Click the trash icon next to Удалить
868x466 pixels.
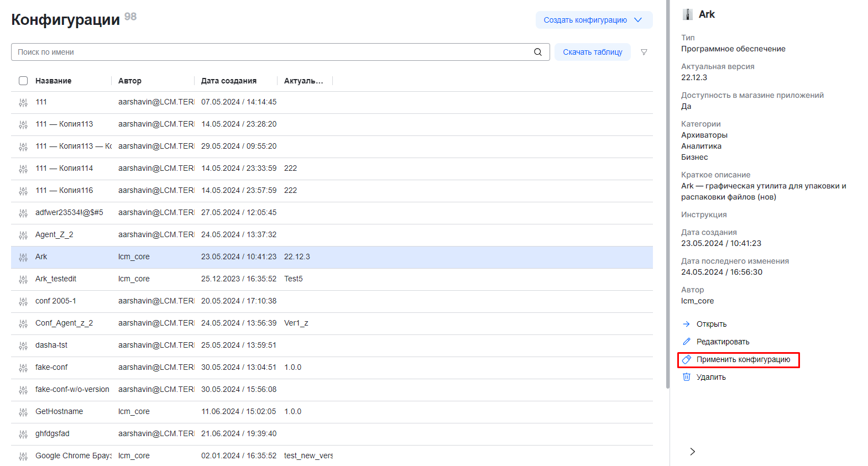[x=687, y=377]
